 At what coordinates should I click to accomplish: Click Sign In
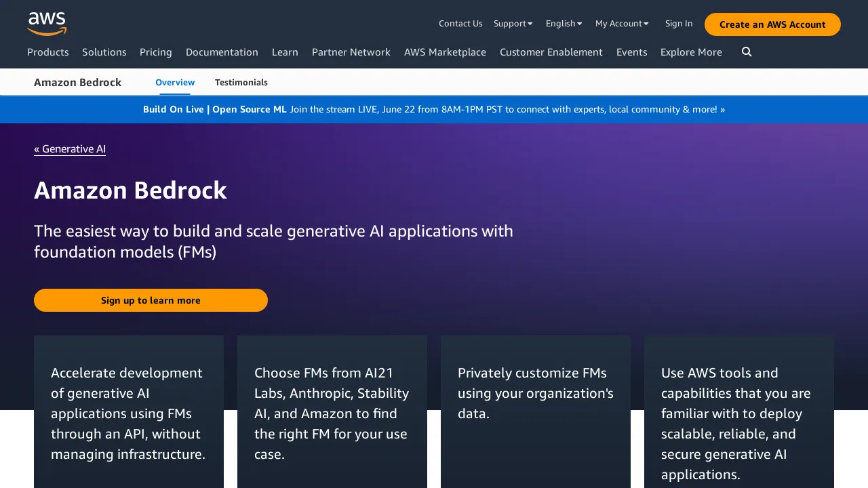(679, 23)
